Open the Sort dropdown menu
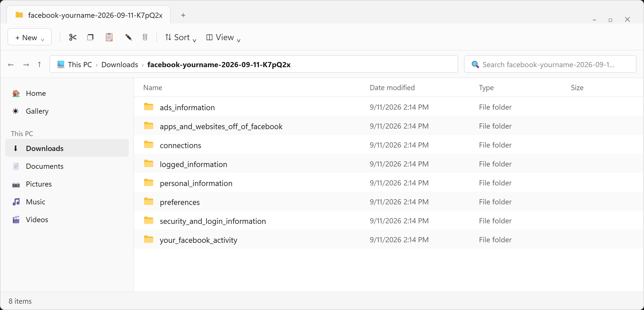This screenshot has height=310, width=644. (x=181, y=37)
